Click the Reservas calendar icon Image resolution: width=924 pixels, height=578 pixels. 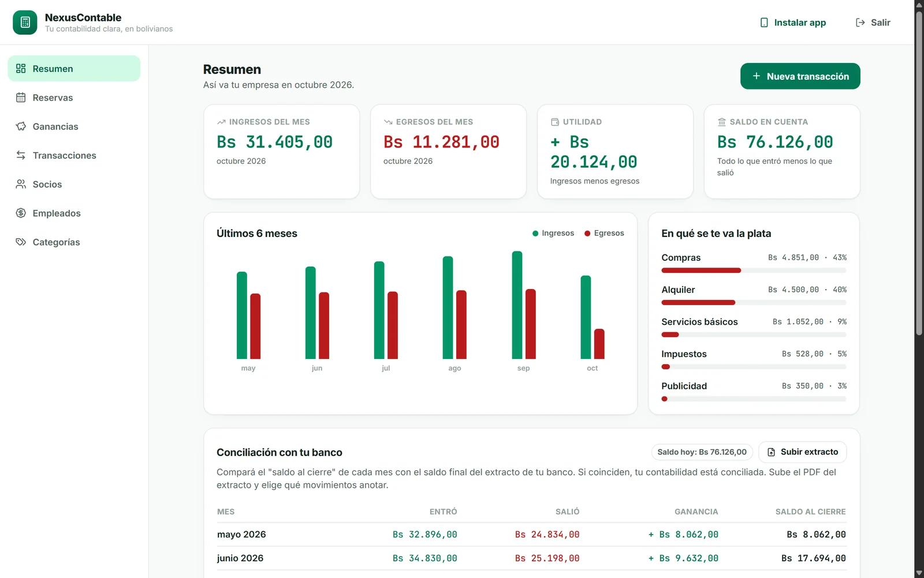(21, 97)
